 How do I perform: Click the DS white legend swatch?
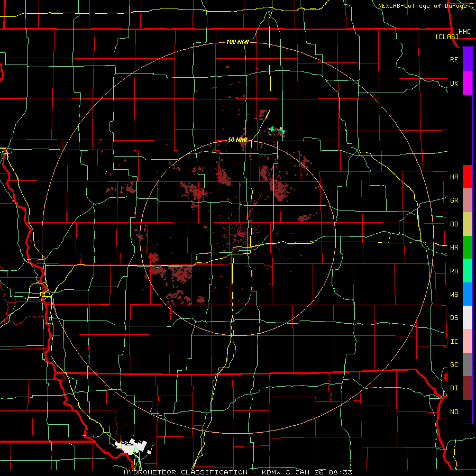(x=467, y=317)
